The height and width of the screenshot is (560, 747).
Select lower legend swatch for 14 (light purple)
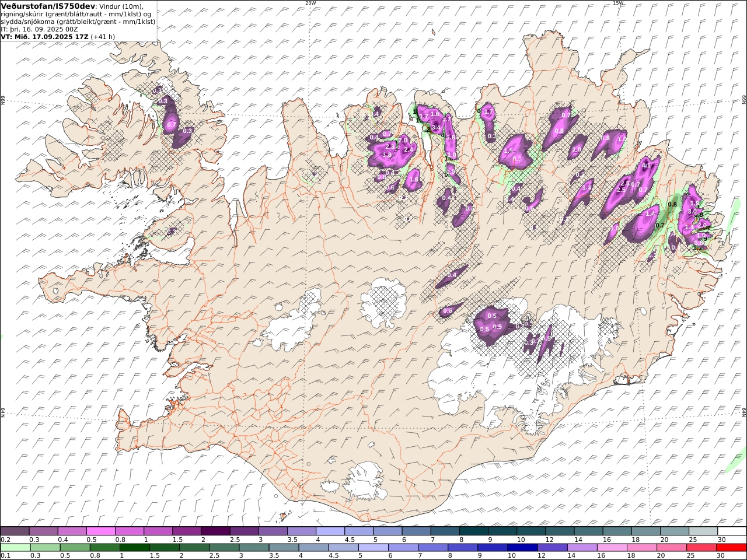(x=582, y=547)
